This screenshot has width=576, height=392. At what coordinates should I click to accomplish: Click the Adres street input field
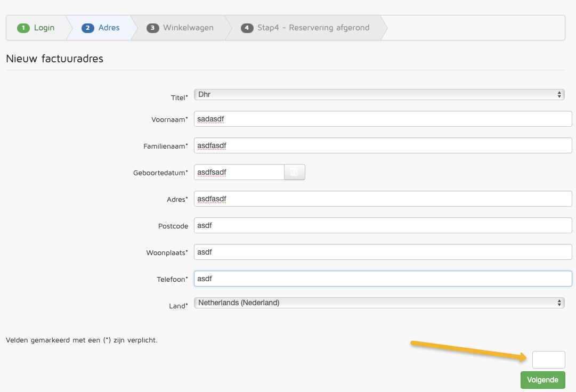coord(383,199)
